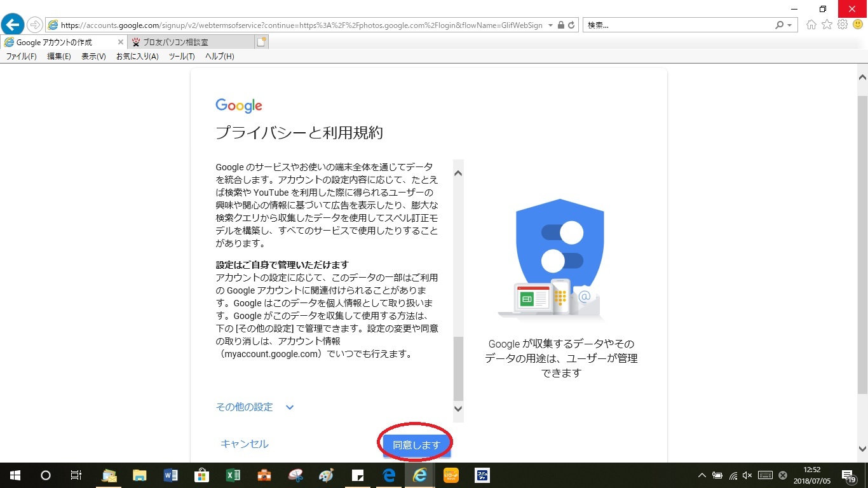
Task: Open the ヘルプ(H) menu
Action: point(219,57)
